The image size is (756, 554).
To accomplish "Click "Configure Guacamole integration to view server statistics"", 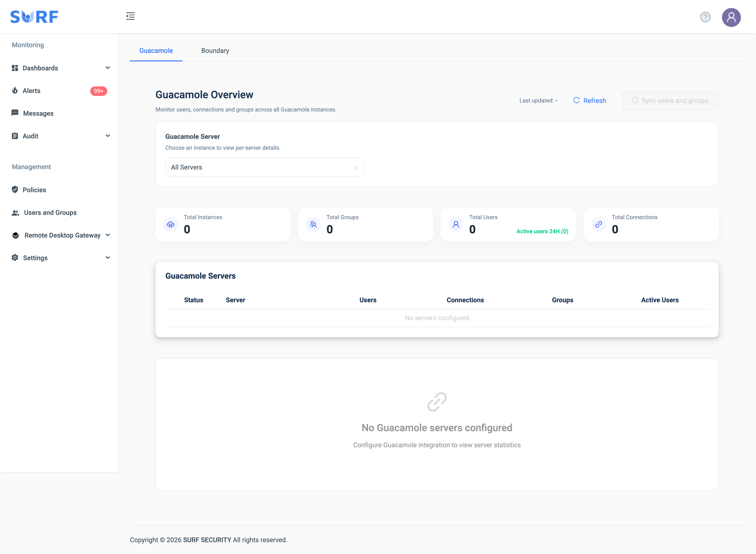I will click(x=437, y=445).
